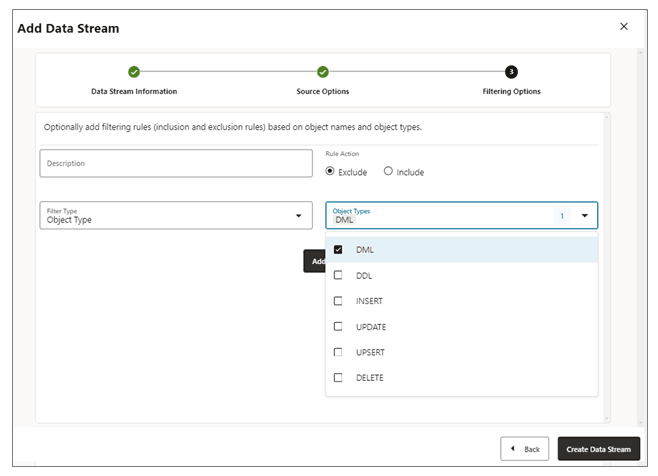Viewport: 658px width, 476px height.
Task: Tick the DELETE checkbox
Action: [x=338, y=378]
